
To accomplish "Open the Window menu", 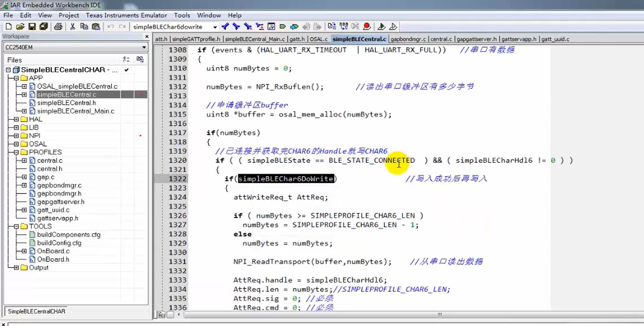I will (209, 15).
